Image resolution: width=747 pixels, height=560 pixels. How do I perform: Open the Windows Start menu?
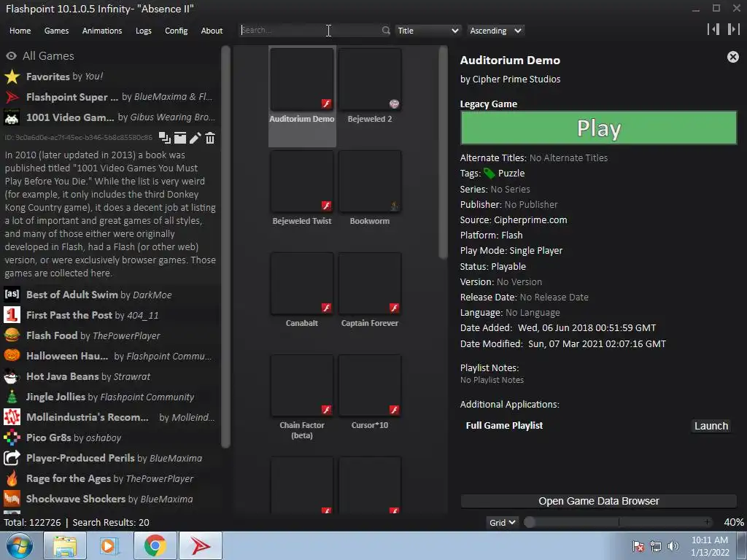coord(19,545)
